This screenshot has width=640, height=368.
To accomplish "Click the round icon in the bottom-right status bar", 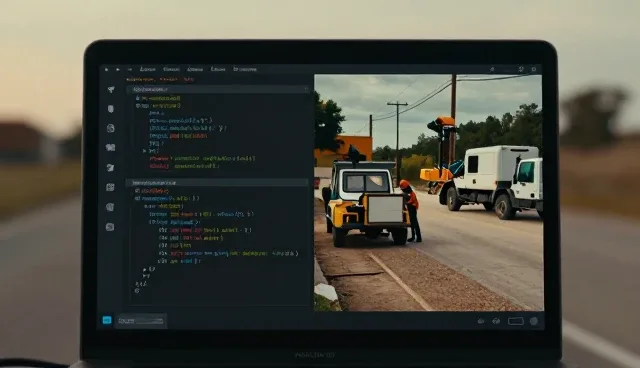I will (x=534, y=321).
